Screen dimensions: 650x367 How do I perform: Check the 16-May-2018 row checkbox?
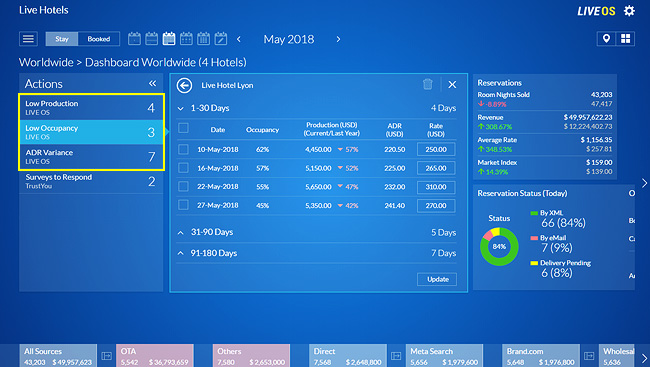(x=183, y=168)
